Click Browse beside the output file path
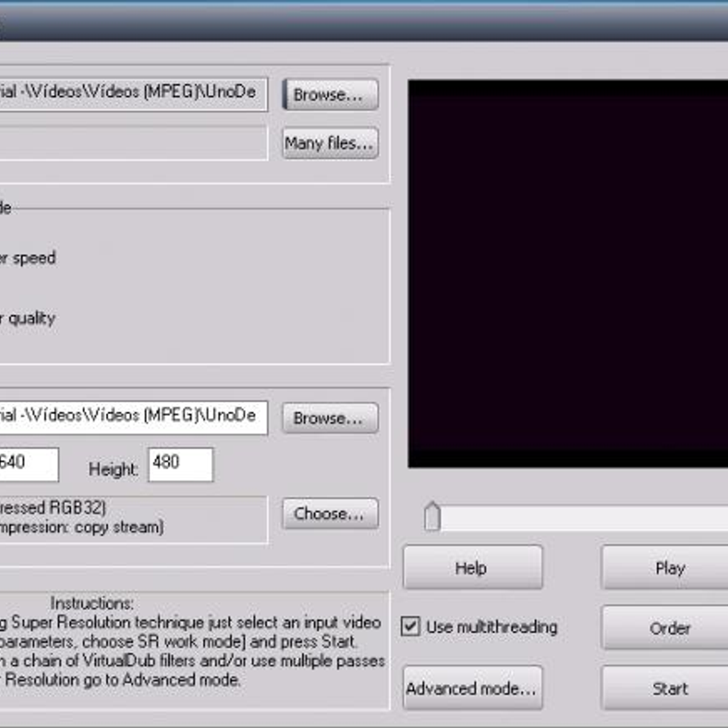Viewport: 728px width, 728px height. click(x=329, y=419)
